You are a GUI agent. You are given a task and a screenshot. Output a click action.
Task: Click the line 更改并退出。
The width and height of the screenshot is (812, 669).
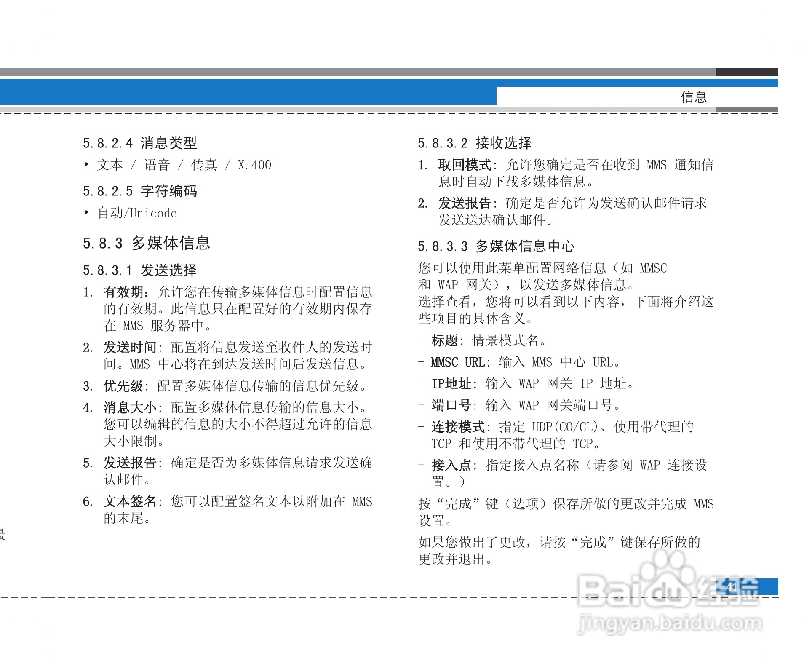[x=456, y=559]
